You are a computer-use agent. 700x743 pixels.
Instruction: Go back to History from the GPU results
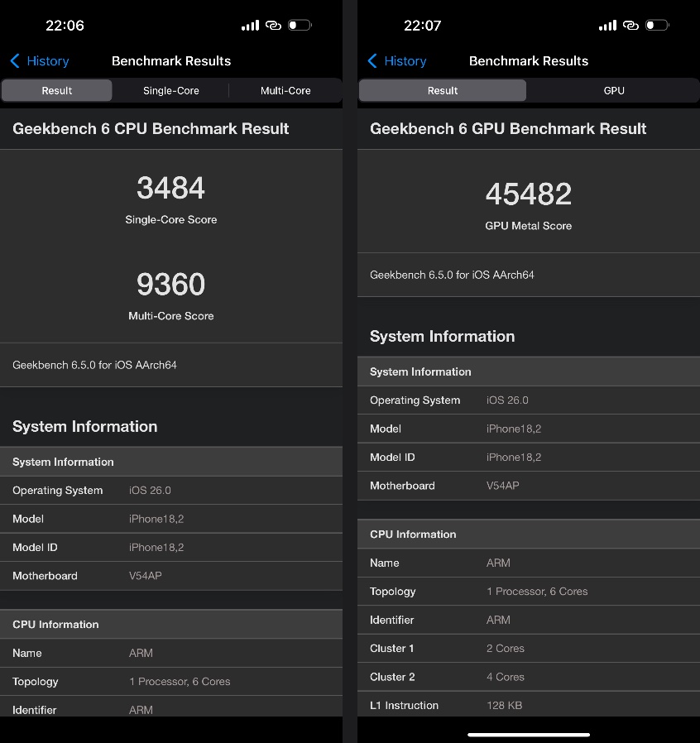(x=405, y=61)
